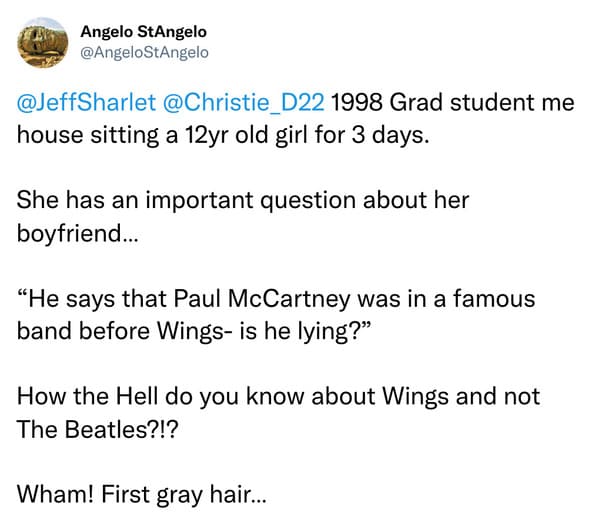Click the opening 'He says that' quote text
The width and height of the screenshot is (599, 526).
coord(92,298)
